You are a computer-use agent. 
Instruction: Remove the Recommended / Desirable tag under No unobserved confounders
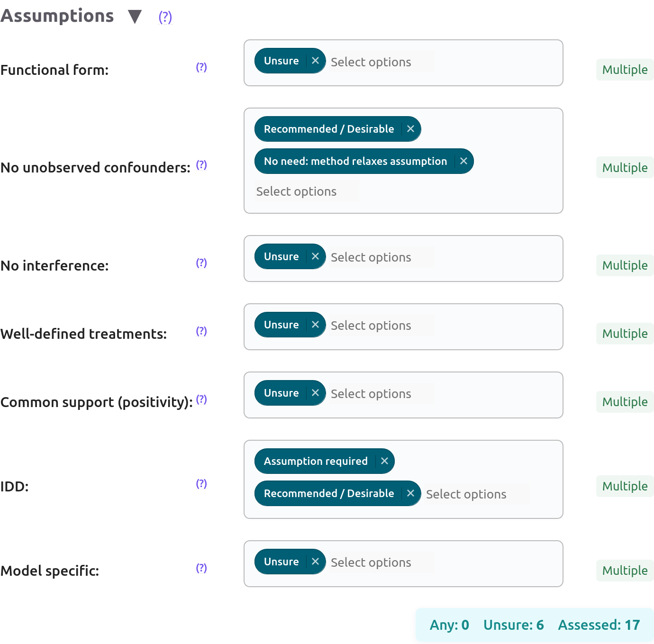(x=410, y=129)
